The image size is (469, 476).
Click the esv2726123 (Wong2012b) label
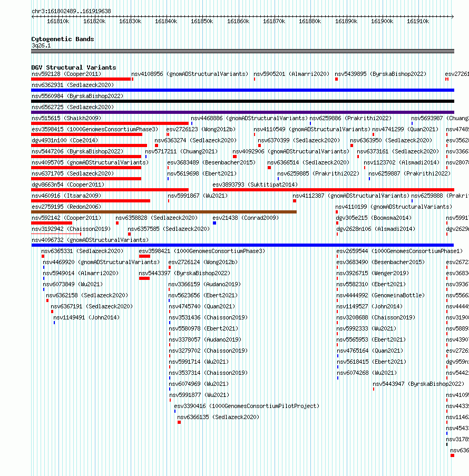coord(201,129)
